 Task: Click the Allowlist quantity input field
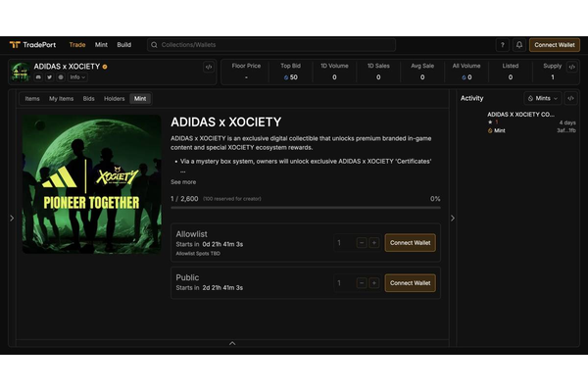[x=344, y=243]
